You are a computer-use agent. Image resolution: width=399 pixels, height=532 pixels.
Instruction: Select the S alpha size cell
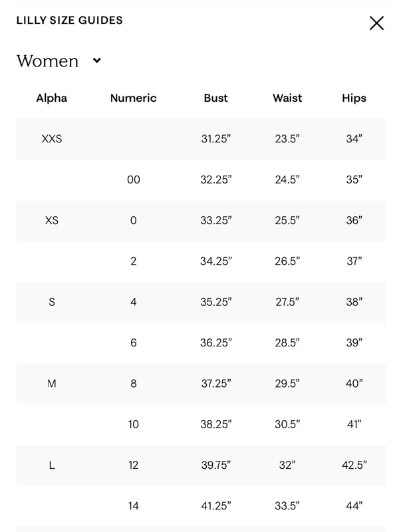[52, 302]
